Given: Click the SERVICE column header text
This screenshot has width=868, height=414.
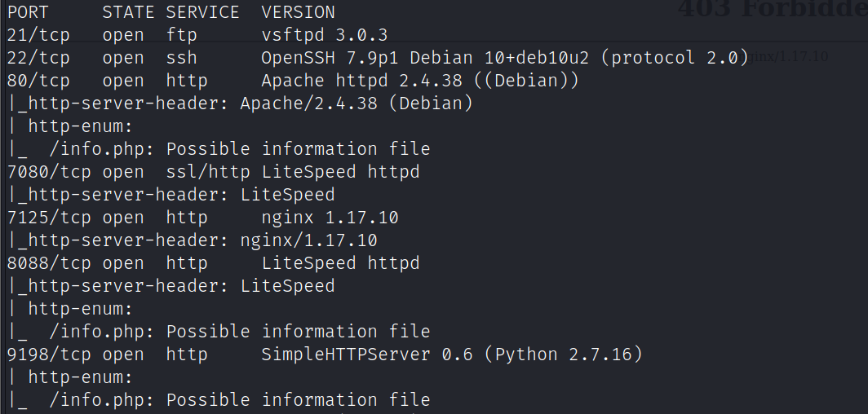Looking at the screenshot, I should pyautogui.click(x=203, y=12).
